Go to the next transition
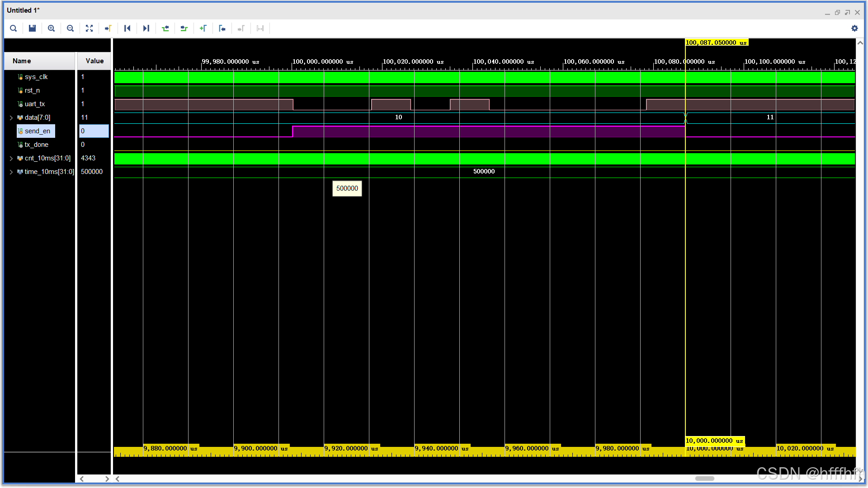 [184, 28]
